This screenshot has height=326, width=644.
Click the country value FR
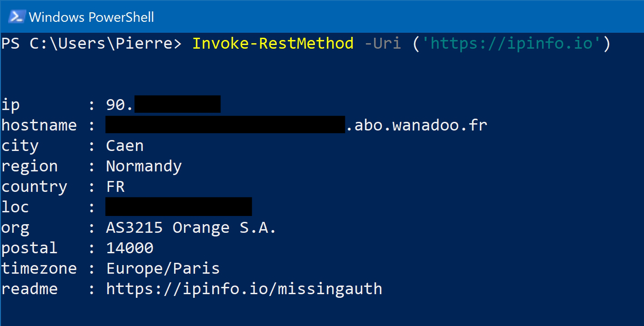click(115, 187)
